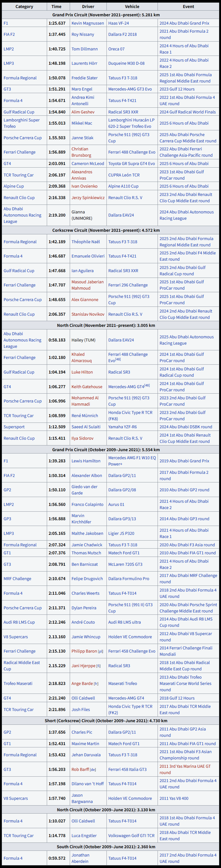This screenshot has height=868, width=221.
Task: Click the McLaren 720S GT3 vehicle link
Action: pos(125,564)
